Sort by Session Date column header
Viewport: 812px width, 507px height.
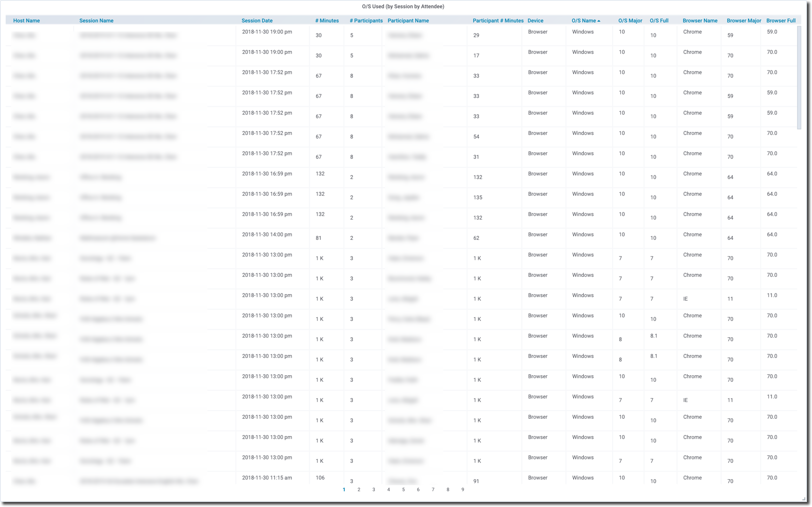257,21
